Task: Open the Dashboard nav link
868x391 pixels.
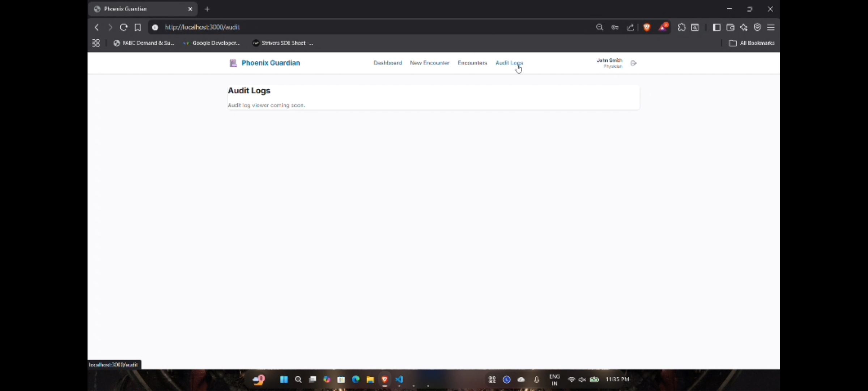Action: [388, 63]
